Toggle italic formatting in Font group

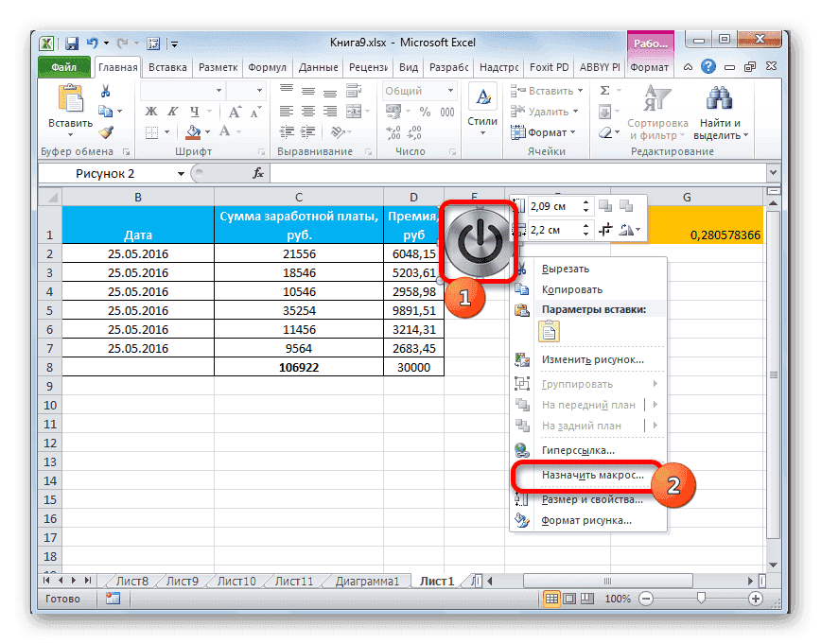pyautogui.click(x=172, y=113)
